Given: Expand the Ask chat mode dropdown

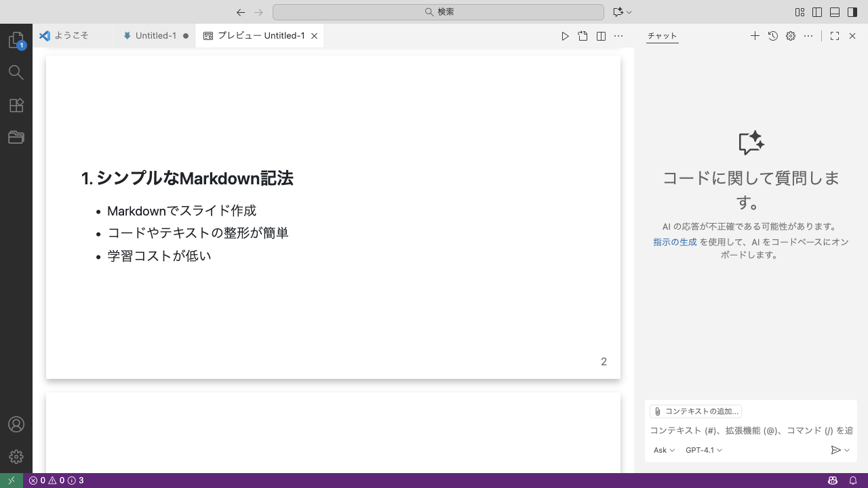Looking at the screenshot, I should tap(664, 450).
